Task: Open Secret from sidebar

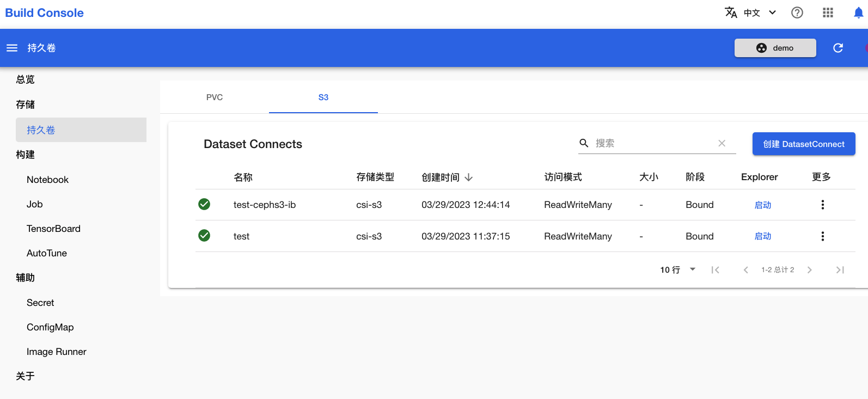Action: 40,303
